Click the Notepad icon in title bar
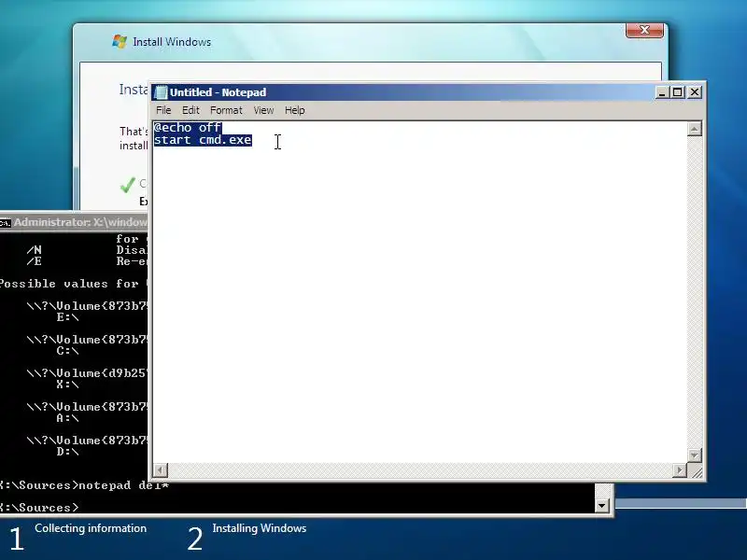 (162, 91)
